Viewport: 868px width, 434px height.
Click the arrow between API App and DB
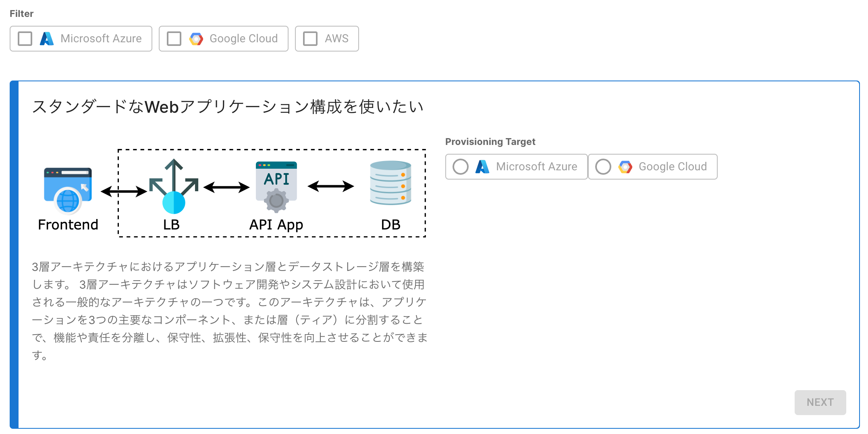click(x=330, y=186)
